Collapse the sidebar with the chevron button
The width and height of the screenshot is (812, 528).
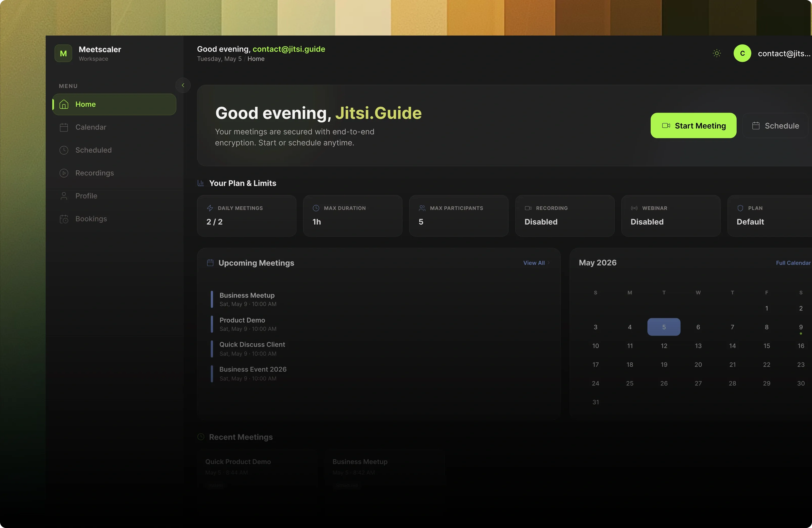(183, 85)
